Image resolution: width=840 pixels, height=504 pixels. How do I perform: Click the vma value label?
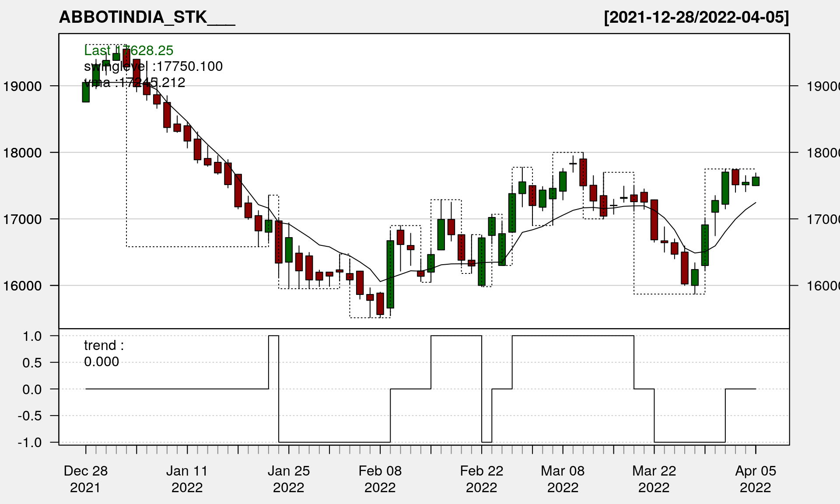(134, 83)
